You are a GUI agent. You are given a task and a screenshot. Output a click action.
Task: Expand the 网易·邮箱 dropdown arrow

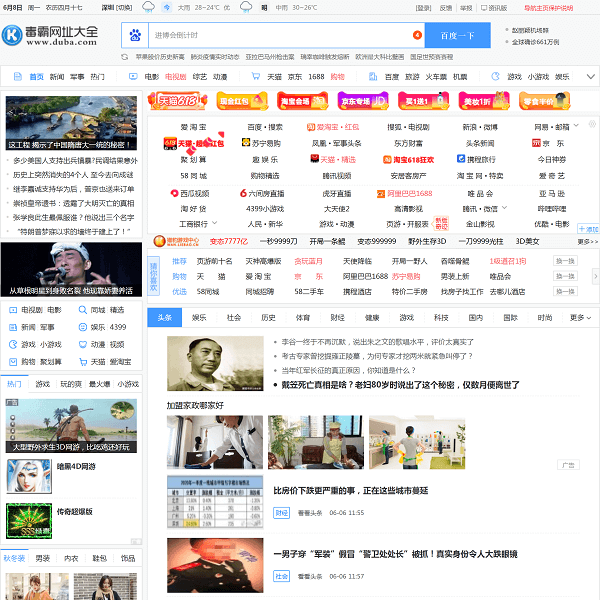[x=576, y=126]
